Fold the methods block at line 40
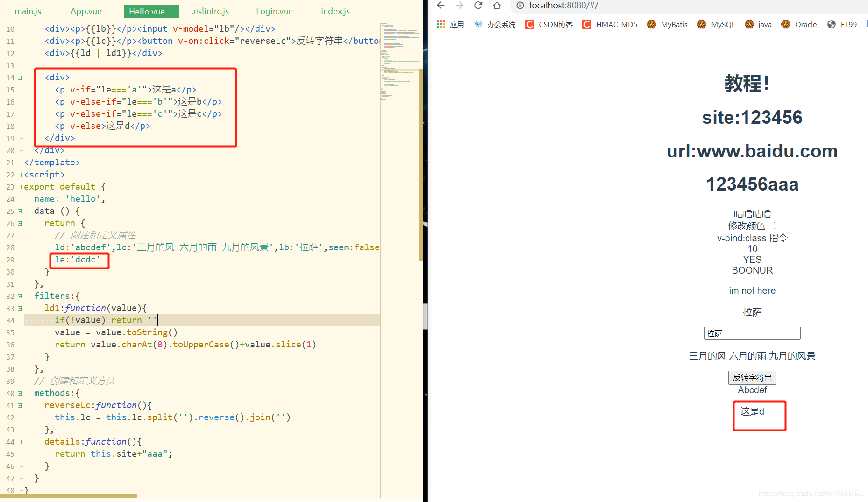Image resolution: width=868 pixels, height=502 pixels. click(x=20, y=394)
